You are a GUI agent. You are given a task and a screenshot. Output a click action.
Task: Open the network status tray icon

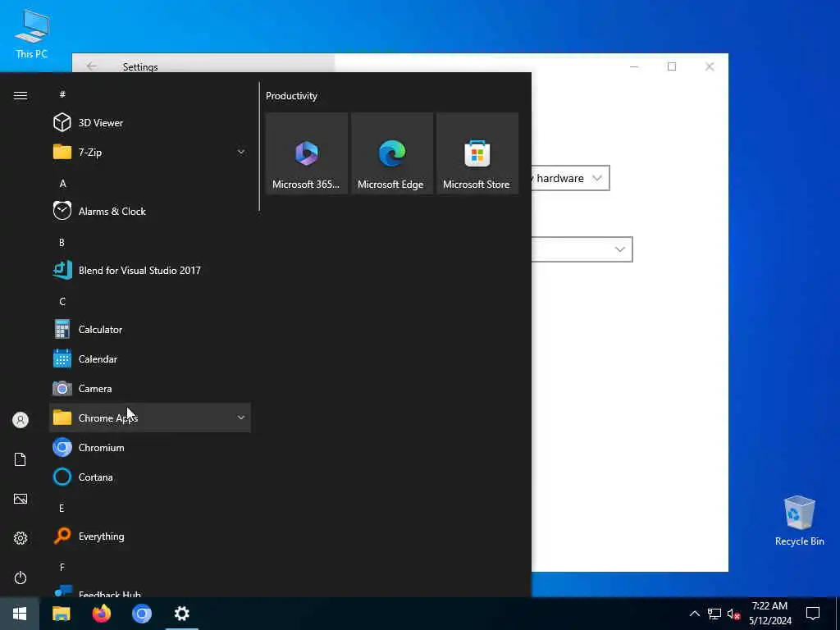(x=714, y=614)
